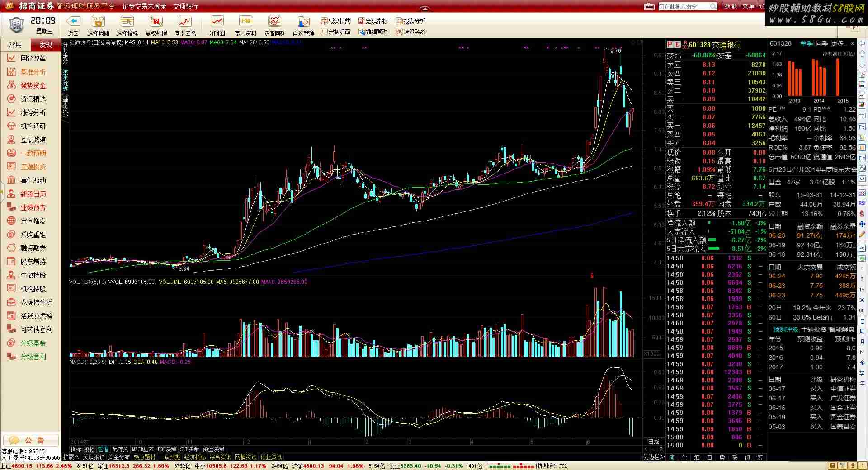This screenshot has height=470, width=868.
Task: Select the 模板 bottom tab
Action: pos(90,449)
